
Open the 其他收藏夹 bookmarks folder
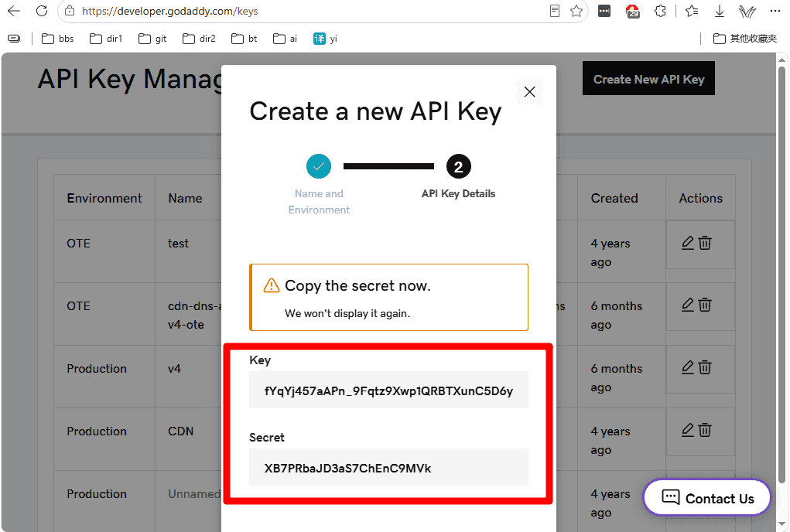(745, 38)
